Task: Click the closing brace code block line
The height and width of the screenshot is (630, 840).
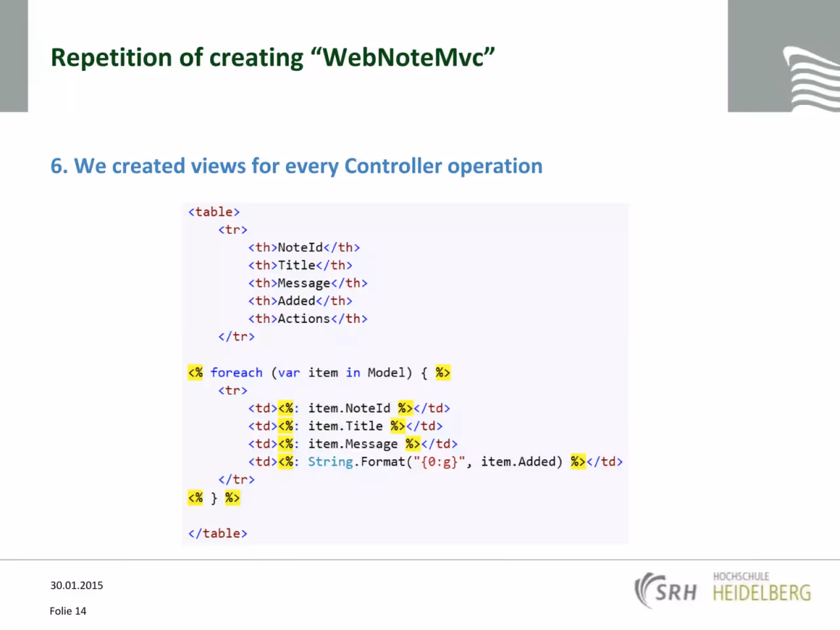Action: point(214,497)
